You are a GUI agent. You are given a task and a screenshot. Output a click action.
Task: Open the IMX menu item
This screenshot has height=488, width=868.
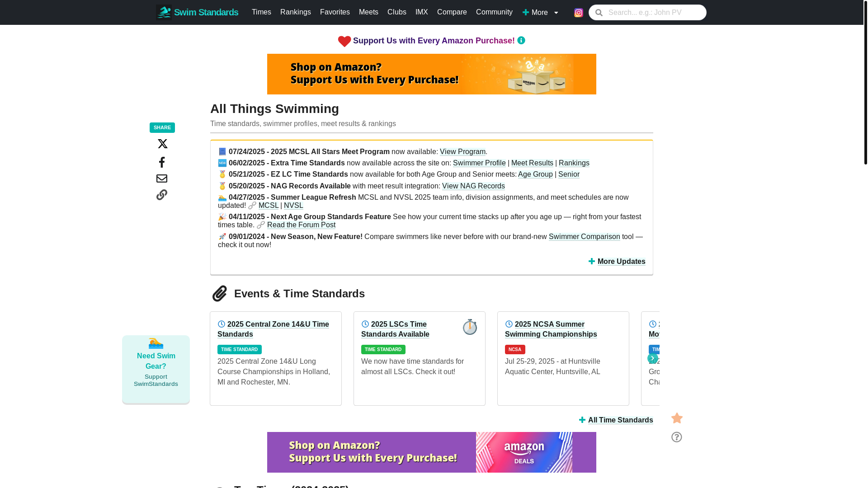422,12
